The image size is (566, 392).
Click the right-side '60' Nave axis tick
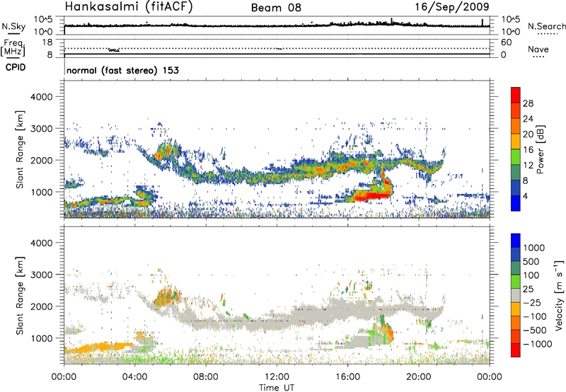(x=506, y=42)
